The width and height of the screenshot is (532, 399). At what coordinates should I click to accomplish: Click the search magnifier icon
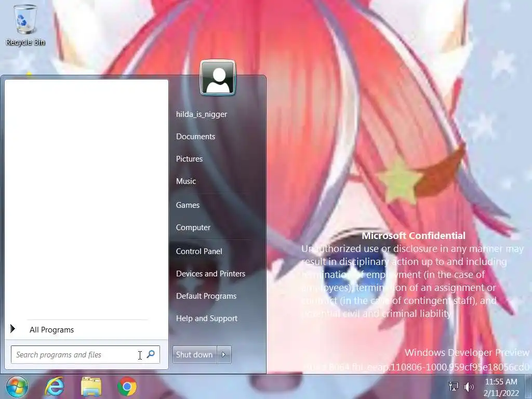151,354
